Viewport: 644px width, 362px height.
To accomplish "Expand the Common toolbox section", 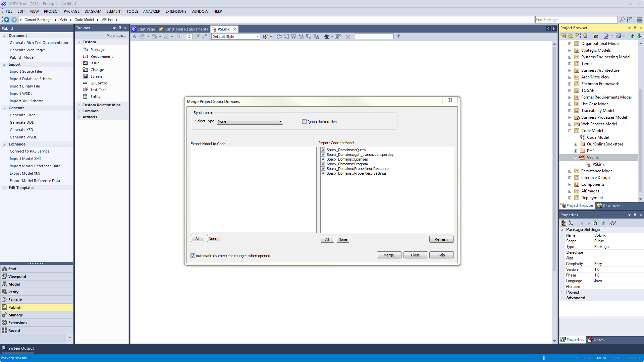I will point(79,111).
